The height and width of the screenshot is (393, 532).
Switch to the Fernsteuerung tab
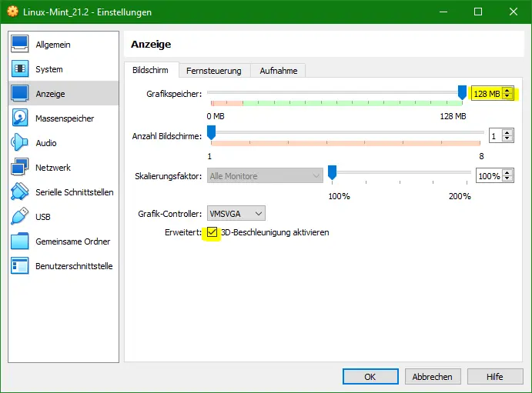point(213,71)
